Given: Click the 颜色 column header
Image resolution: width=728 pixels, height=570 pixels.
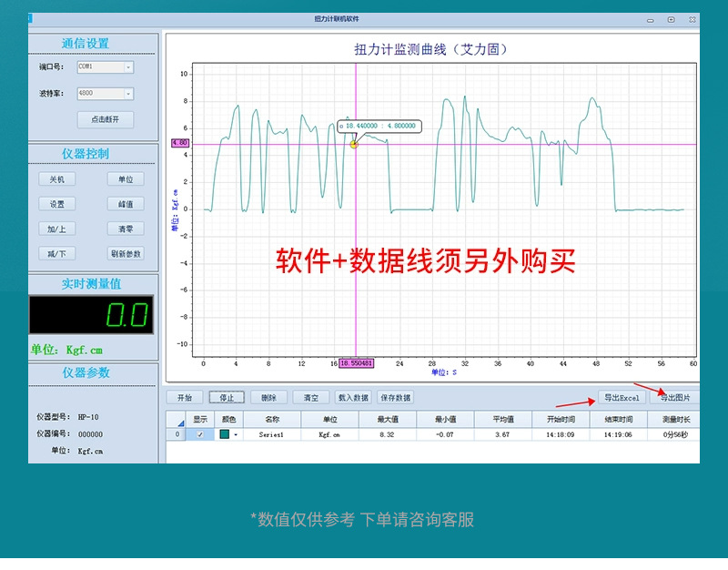Looking at the screenshot, I should (229, 420).
